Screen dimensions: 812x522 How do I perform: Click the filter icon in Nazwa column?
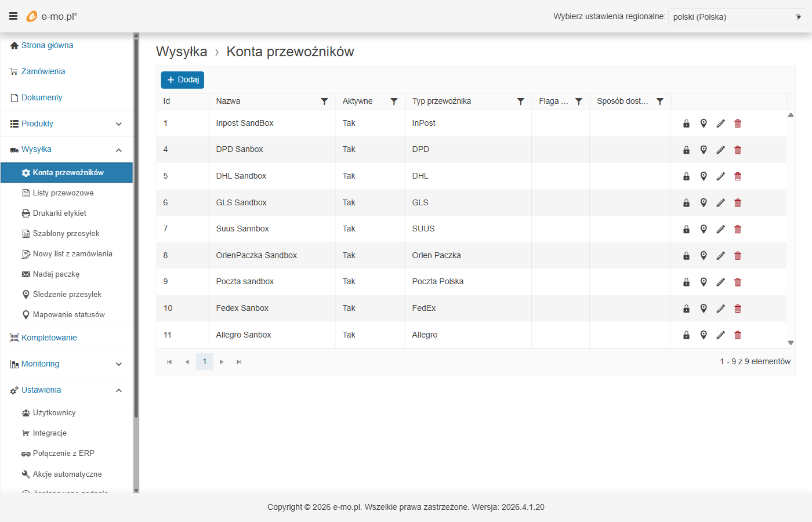point(324,101)
